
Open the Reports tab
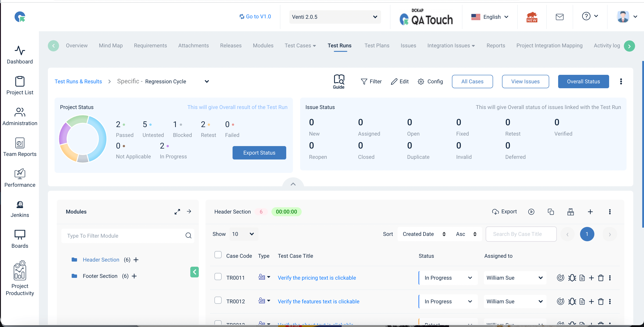coord(496,46)
